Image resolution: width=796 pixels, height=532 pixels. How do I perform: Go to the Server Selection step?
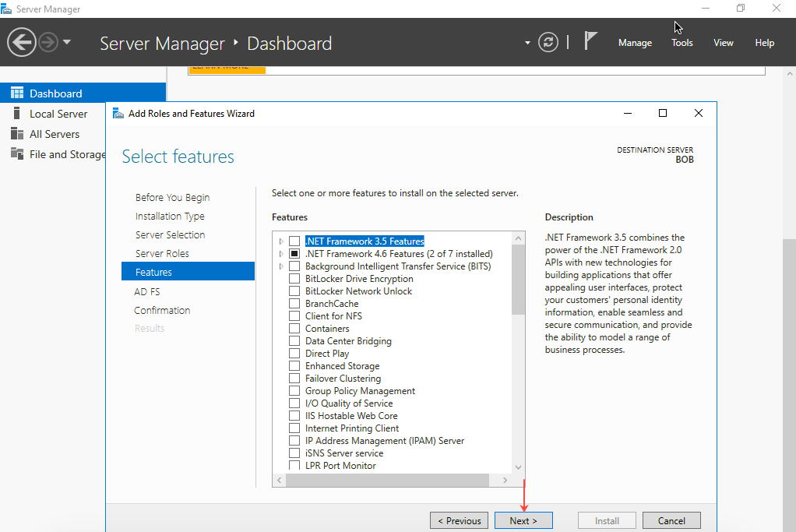(x=170, y=234)
